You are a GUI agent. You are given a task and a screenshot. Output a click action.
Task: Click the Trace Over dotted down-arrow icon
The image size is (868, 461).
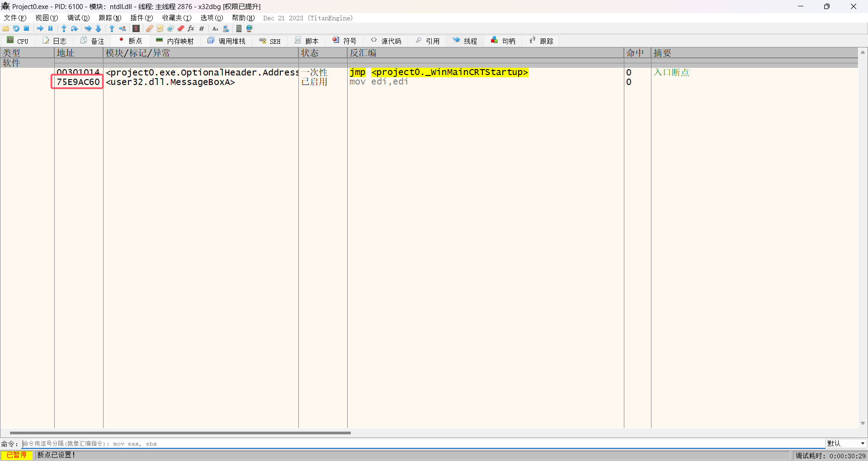coord(99,28)
